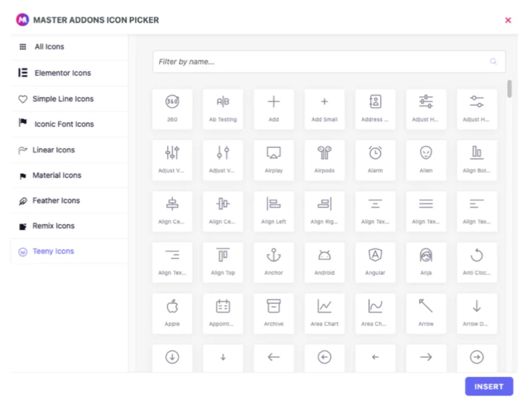The image size is (532, 399).
Task: Choose the Align Left icon
Action: 273,211
